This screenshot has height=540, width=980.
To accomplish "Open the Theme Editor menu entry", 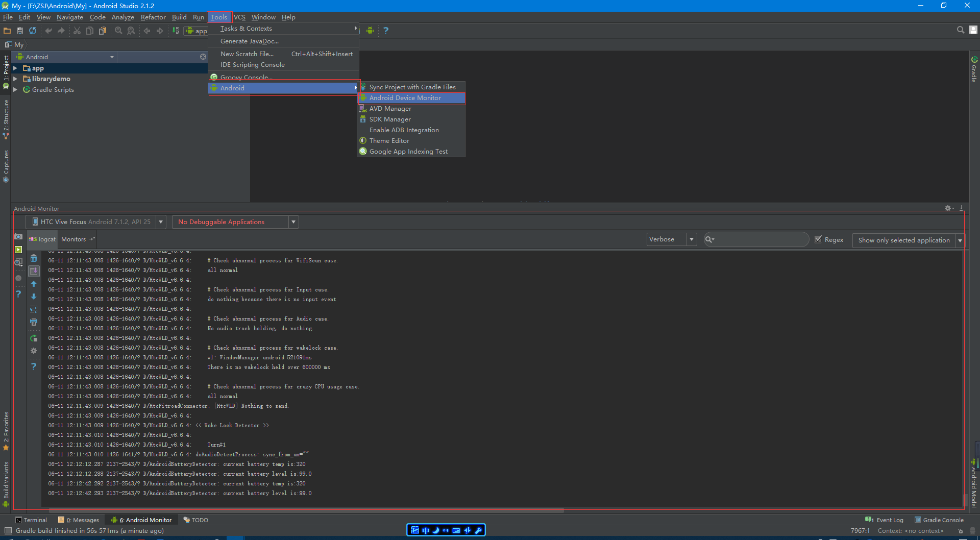I will 411,141.
